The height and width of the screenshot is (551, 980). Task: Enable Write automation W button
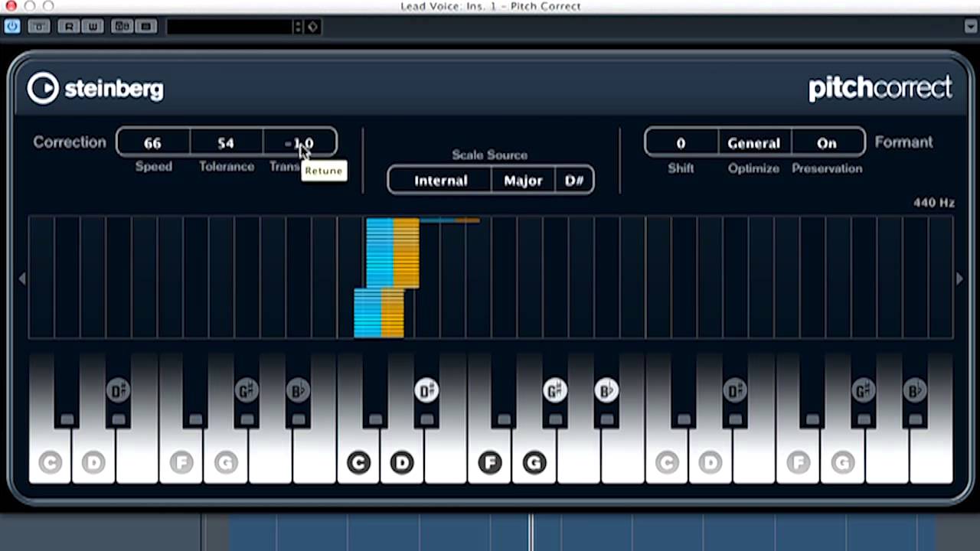[91, 27]
